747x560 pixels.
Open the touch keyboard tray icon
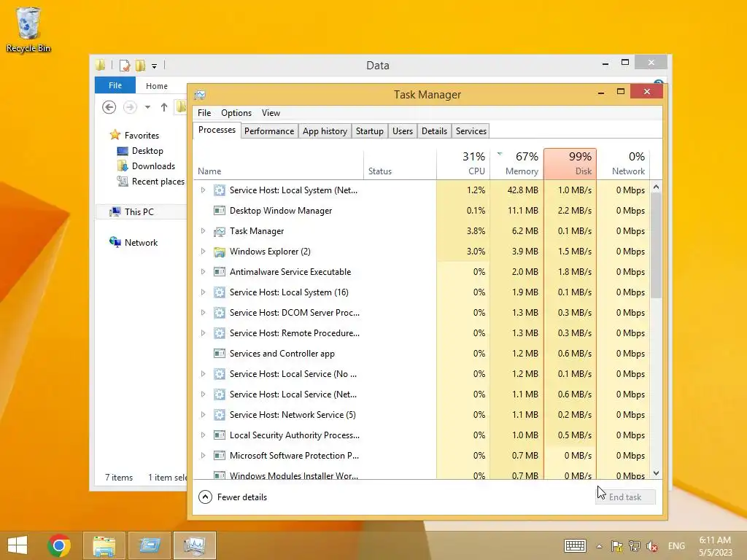[x=575, y=545]
